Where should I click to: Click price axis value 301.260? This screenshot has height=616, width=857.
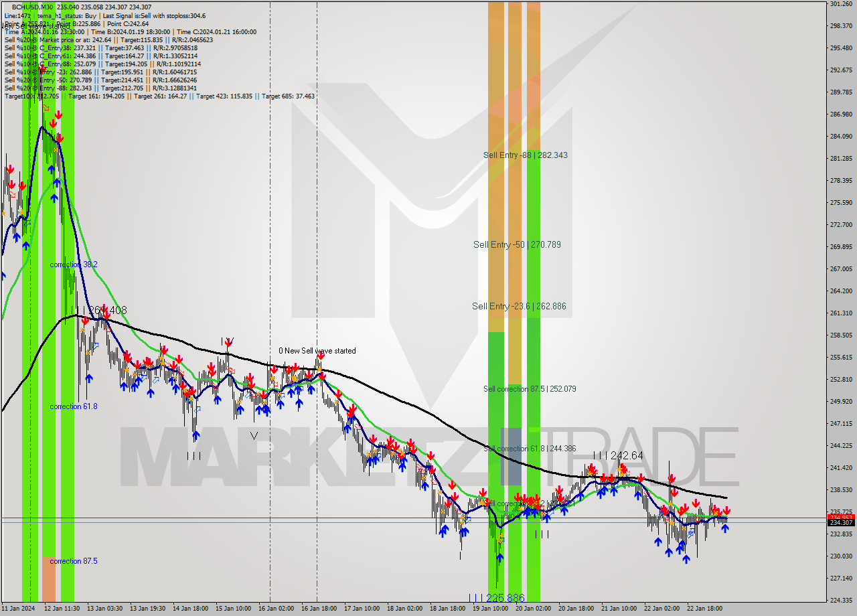[x=841, y=4]
